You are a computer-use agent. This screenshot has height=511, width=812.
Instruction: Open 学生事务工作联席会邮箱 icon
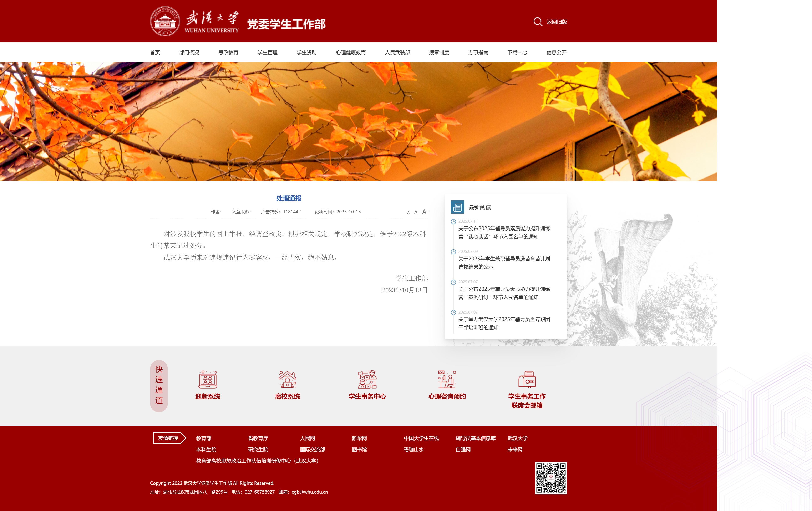(x=527, y=380)
